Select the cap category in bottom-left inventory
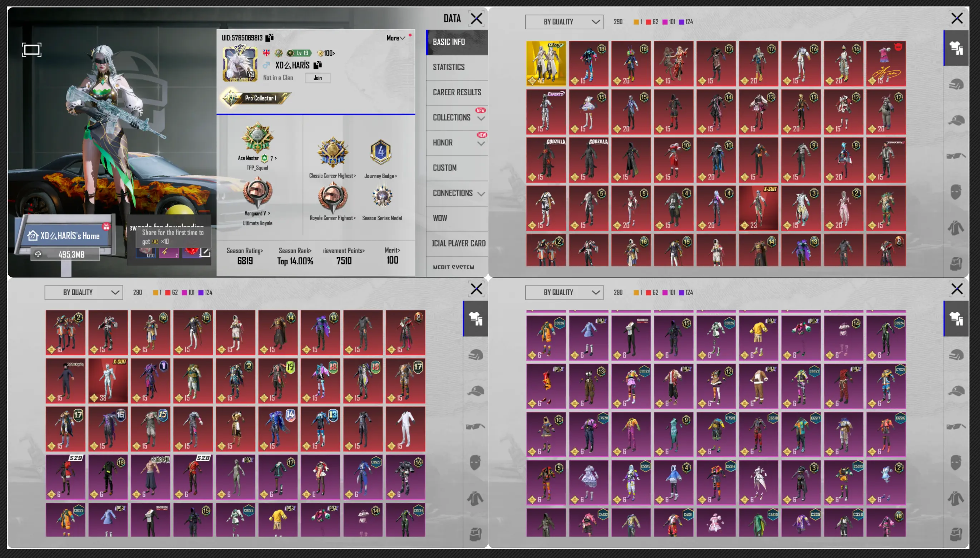Image resolution: width=980 pixels, height=558 pixels. tap(476, 391)
